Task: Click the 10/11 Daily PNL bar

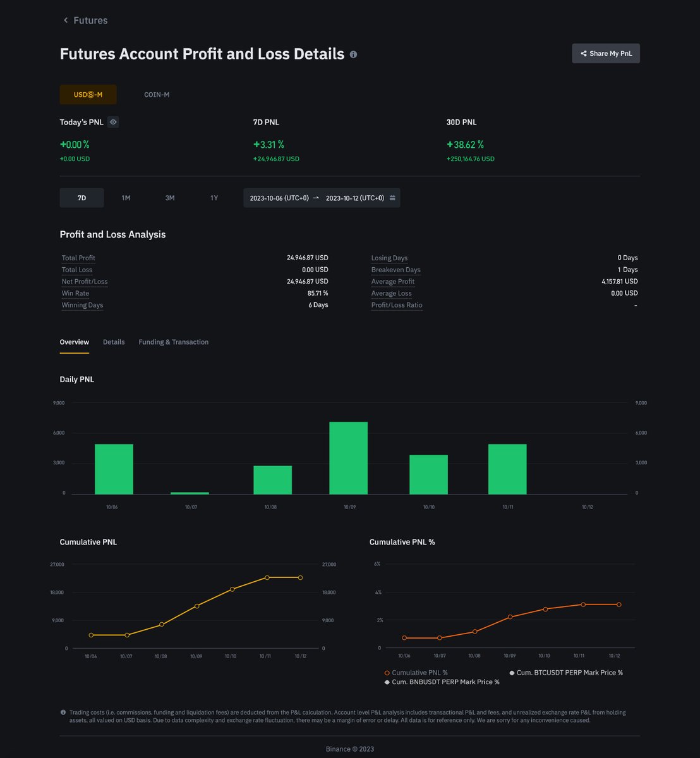Action: pos(507,469)
